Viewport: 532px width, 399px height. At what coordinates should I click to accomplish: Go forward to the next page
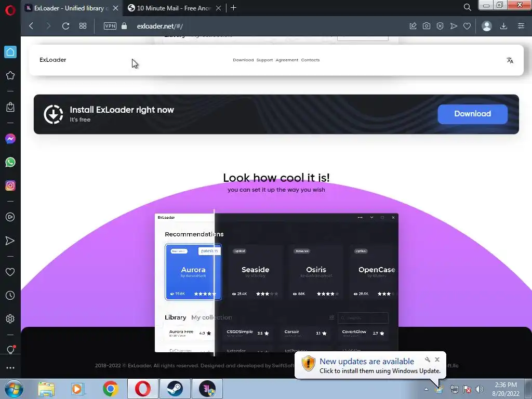[48, 26]
